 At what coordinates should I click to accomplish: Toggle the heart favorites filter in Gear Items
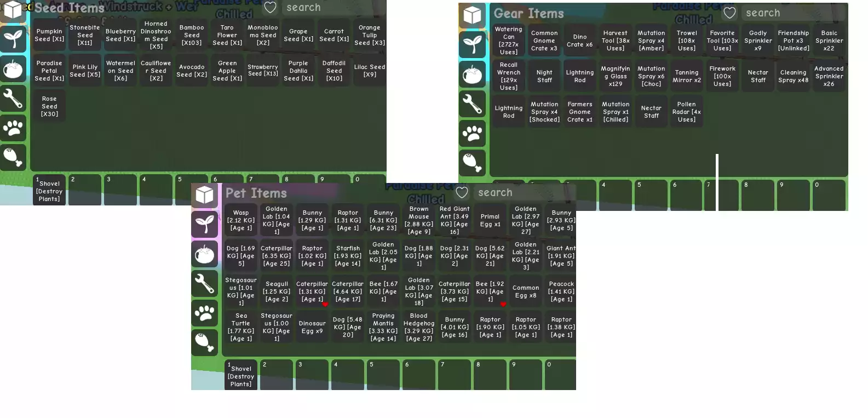coord(729,13)
